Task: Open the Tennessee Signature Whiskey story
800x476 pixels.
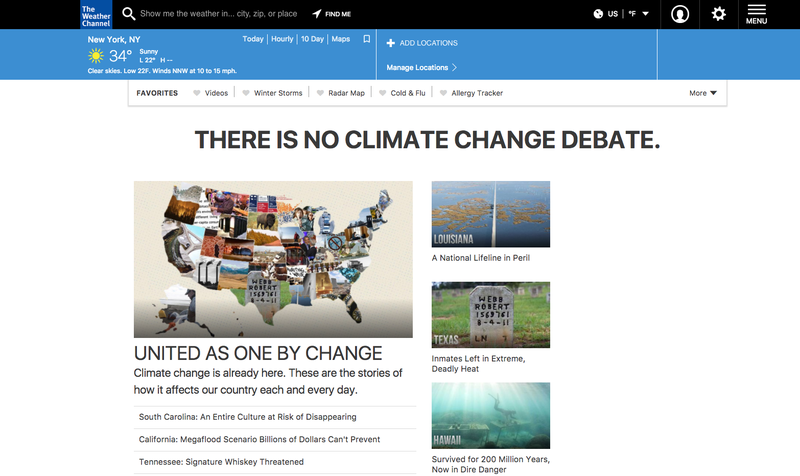Action: click(x=221, y=462)
